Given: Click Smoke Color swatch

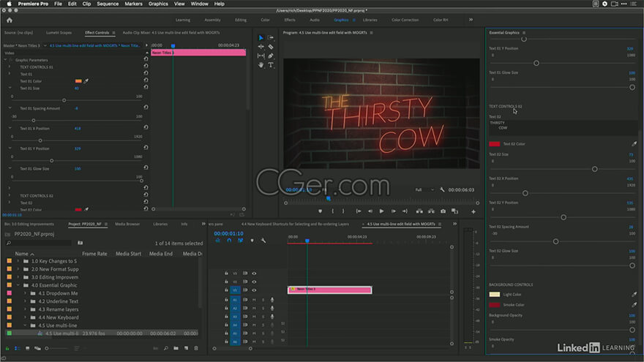Looking at the screenshot, I should 494,305.
